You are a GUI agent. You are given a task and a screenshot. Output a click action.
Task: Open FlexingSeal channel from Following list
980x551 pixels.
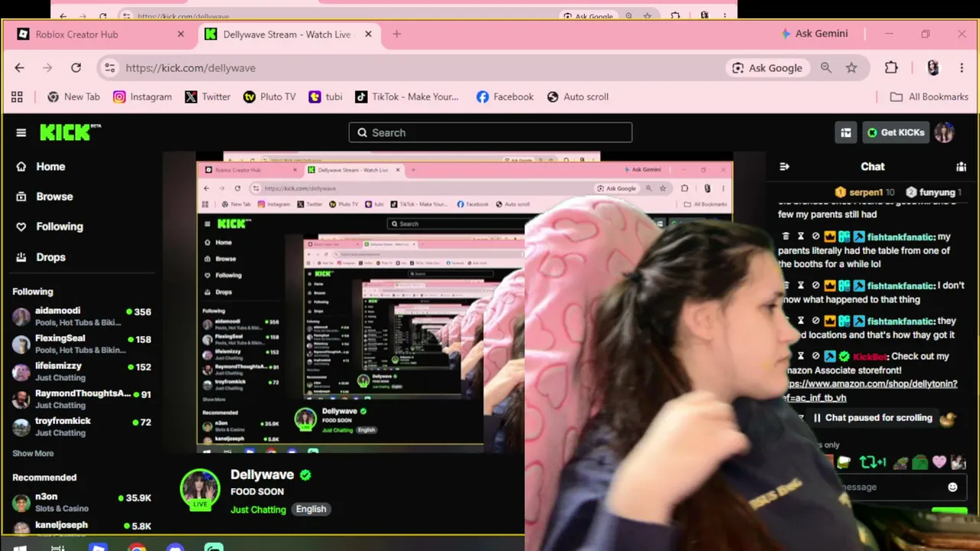(82, 344)
